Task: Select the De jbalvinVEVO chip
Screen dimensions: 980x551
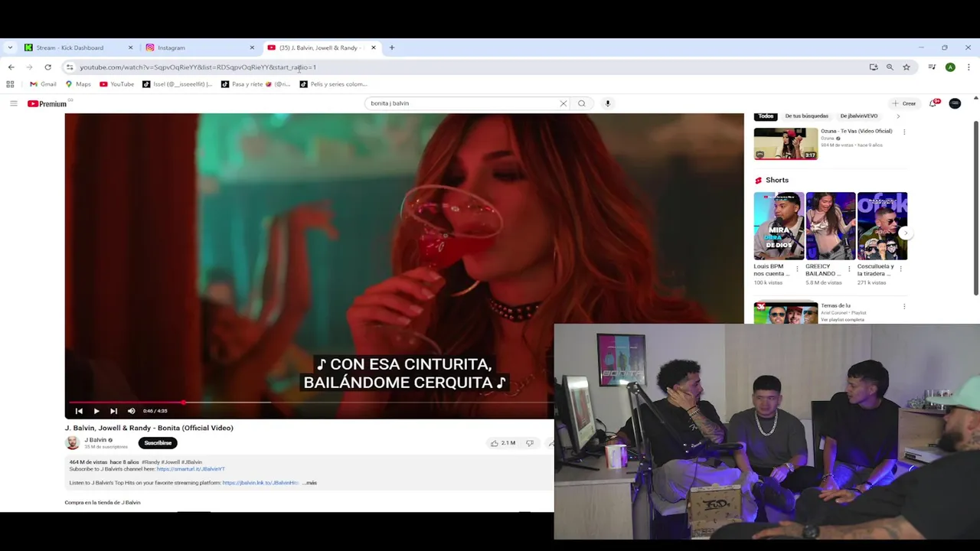Action: point(859,116)
